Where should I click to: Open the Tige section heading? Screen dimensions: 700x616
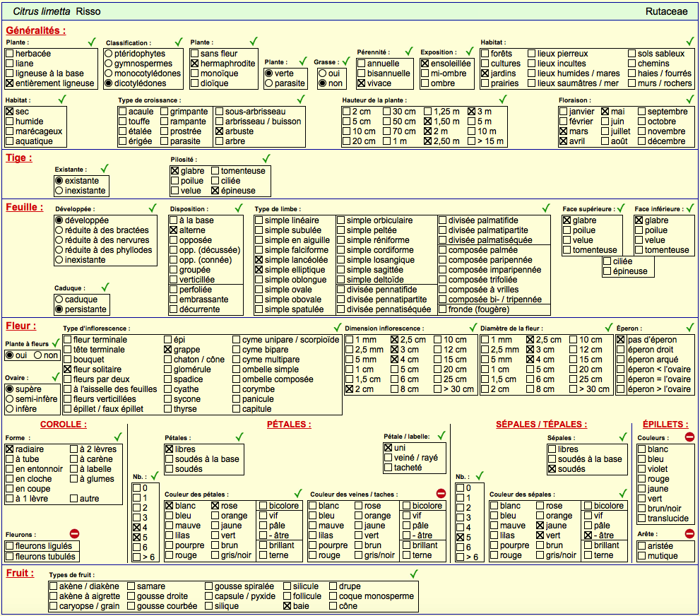[19, 158]
